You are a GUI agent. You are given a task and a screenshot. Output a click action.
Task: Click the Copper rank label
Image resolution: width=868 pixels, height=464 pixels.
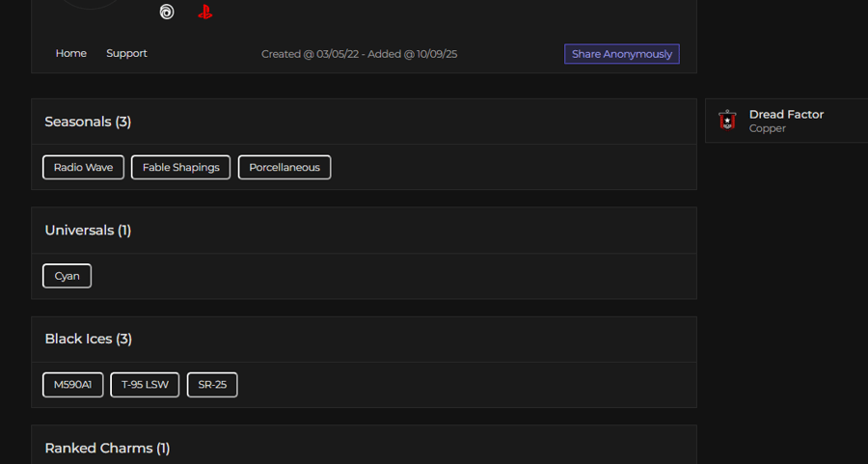click(x=768, y=128)
